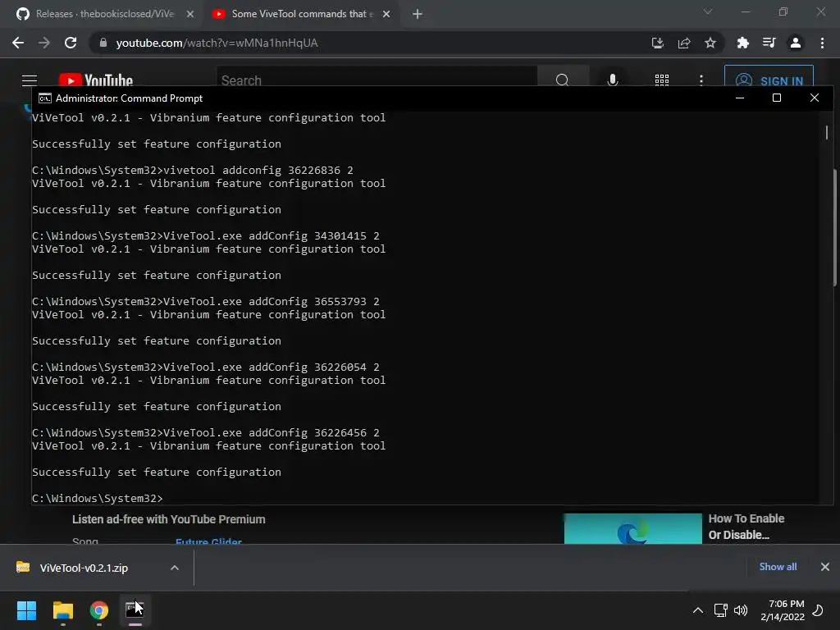
Task: Open the YouTube hamburger guide menu
Action: point(30,80)
